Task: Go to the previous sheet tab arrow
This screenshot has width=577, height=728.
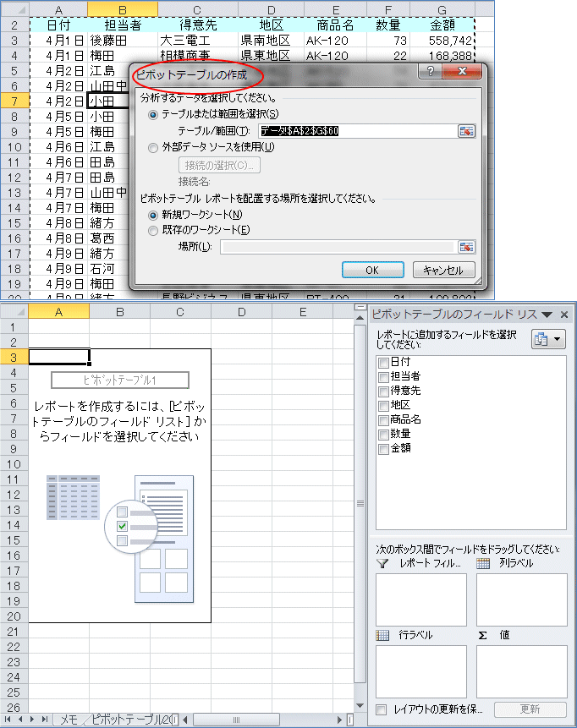Action: 20,720
